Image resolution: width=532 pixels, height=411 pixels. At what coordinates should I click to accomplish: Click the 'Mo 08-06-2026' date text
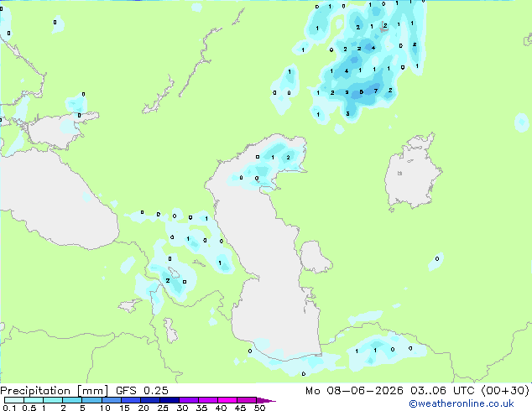pyautogui.click(x=354, y=391)
